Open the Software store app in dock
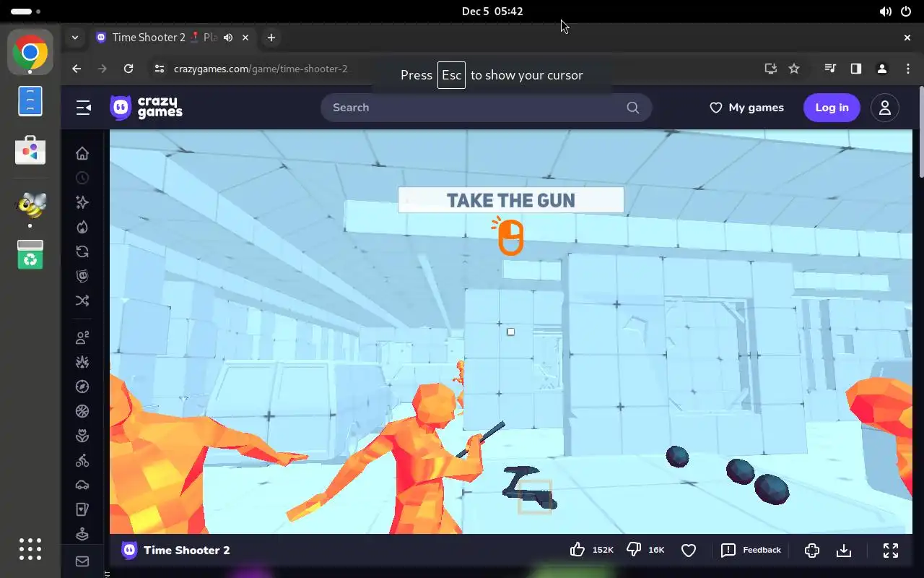 (30, 150)
